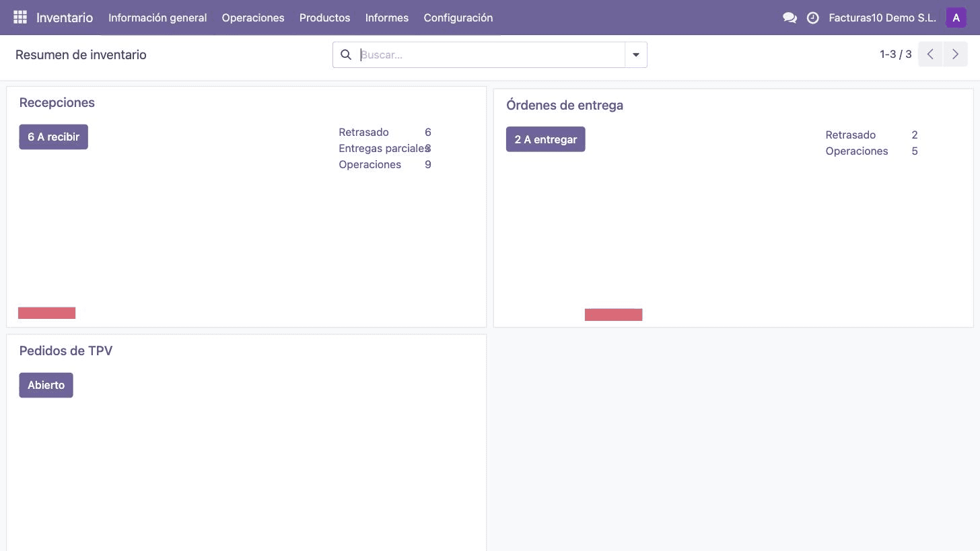Open the activities clock icon
Screen dimensions: 980x551
pos(812,18)
